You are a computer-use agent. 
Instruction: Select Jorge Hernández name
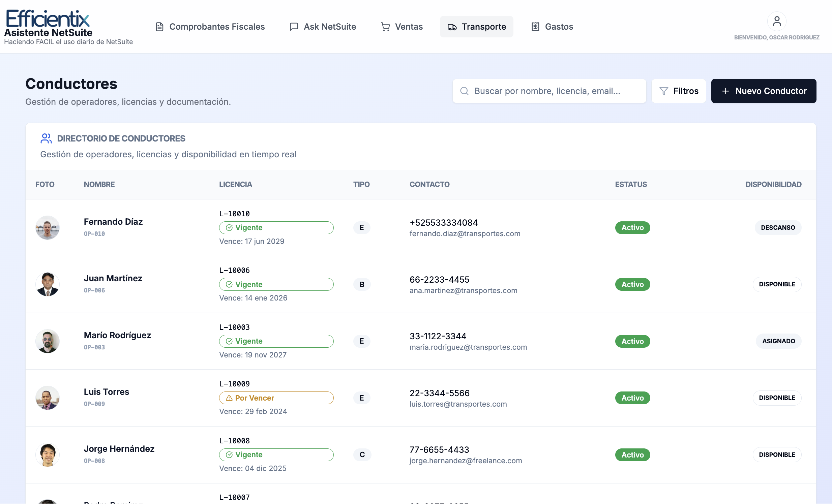click(x=119, y=449)
